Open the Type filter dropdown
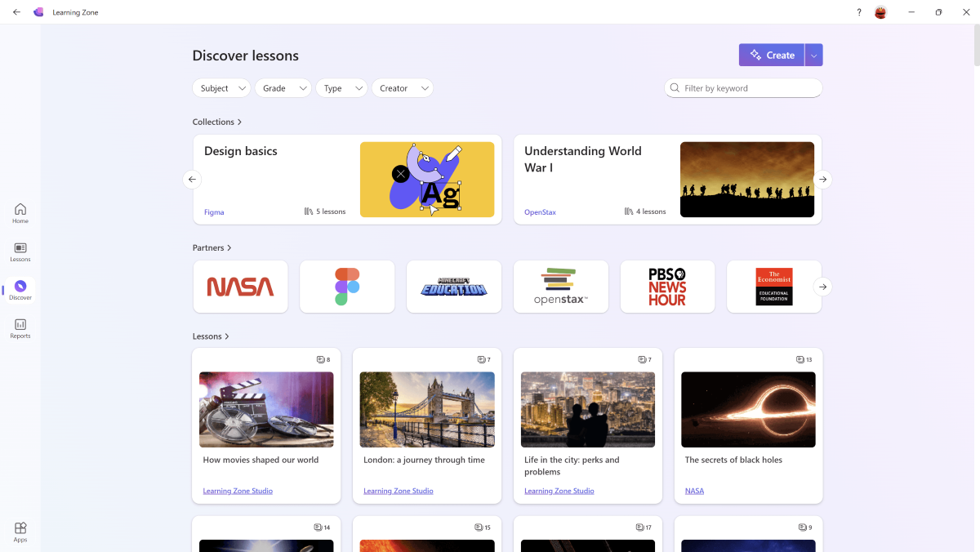The width and height of the screenshot is (980, 552). 341,88
